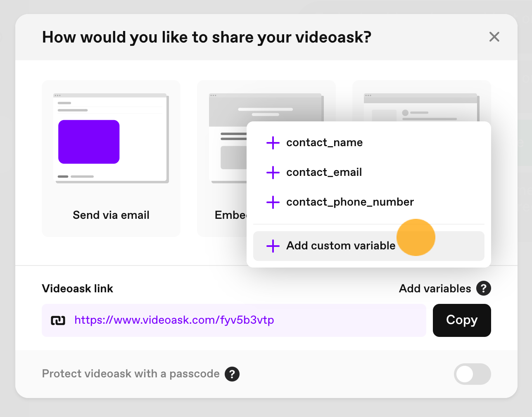Click the plus icon beside contact_name

(x=273, y=143)
